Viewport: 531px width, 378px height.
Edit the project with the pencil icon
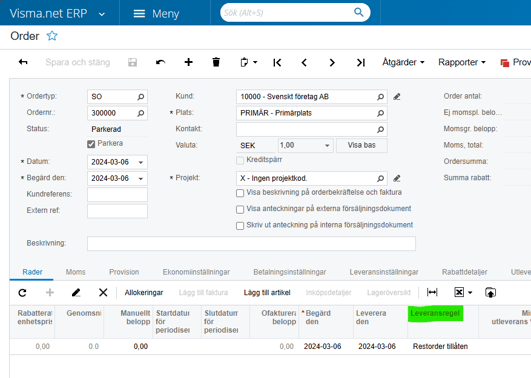397,178
